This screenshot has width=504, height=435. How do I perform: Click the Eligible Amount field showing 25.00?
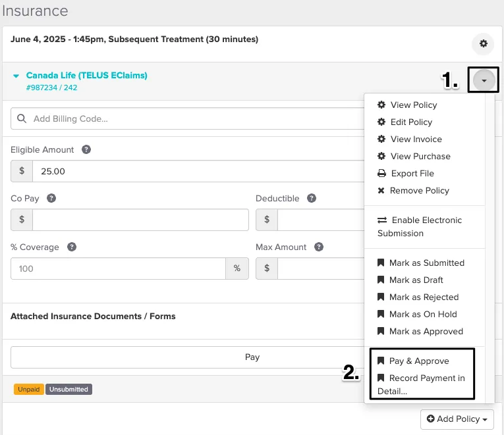(198, 171)
